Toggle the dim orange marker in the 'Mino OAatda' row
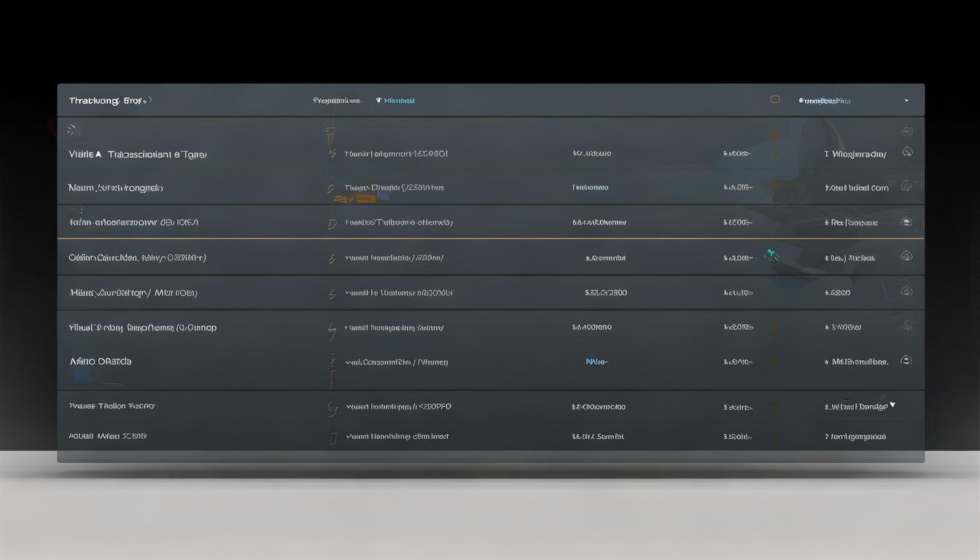 click(x=775, y=361)
